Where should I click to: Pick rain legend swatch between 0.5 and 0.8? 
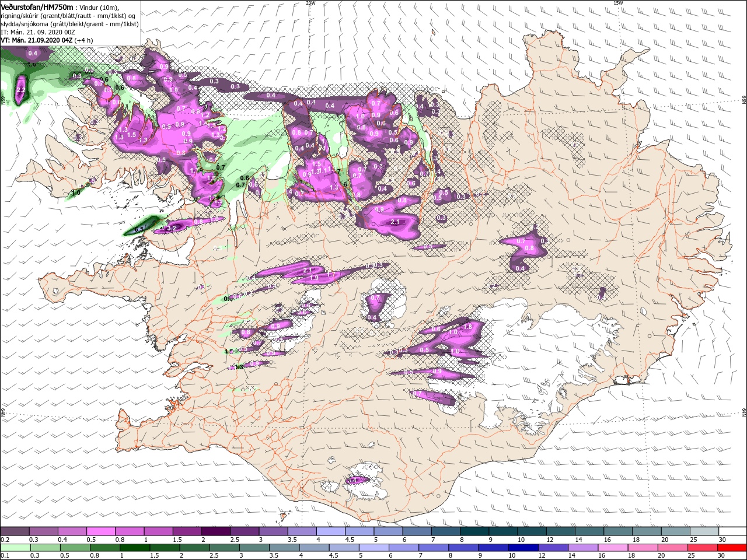74,548
